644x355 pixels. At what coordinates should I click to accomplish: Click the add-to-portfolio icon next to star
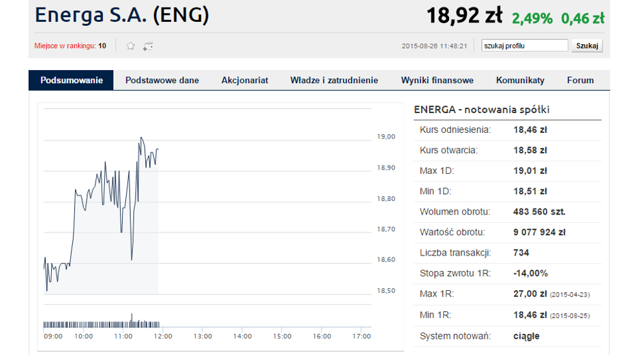click(148, 46)
